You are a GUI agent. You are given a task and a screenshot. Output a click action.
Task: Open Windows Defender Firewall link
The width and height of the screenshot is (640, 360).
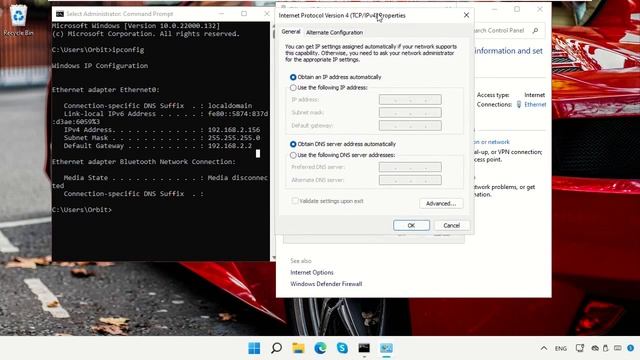pos(326,284)
